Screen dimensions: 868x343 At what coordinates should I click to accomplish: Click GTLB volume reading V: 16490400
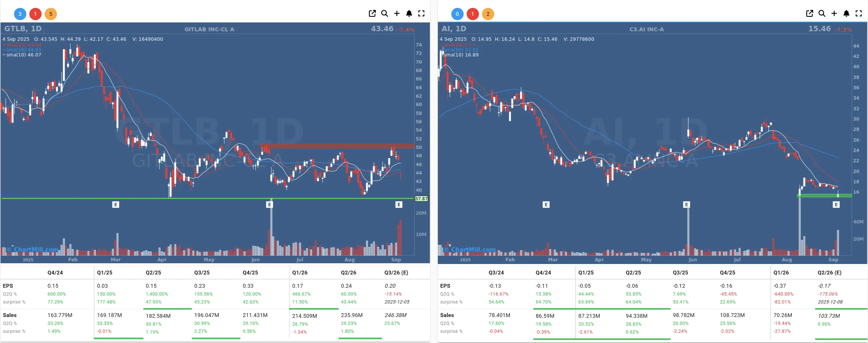click(147, 39)
